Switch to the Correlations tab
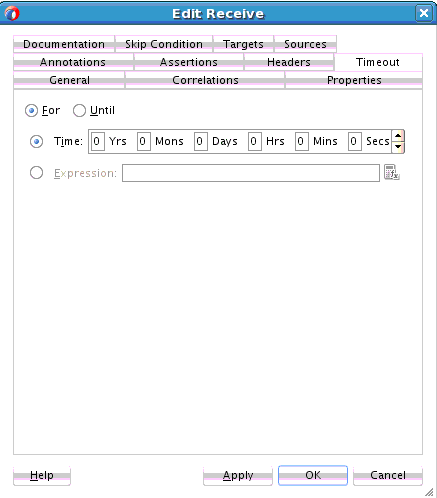The height and width of the screenshot is (498, 437). [205, 80]
